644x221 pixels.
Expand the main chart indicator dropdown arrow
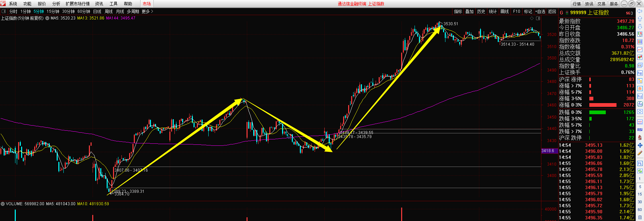[x=47, y=18]
